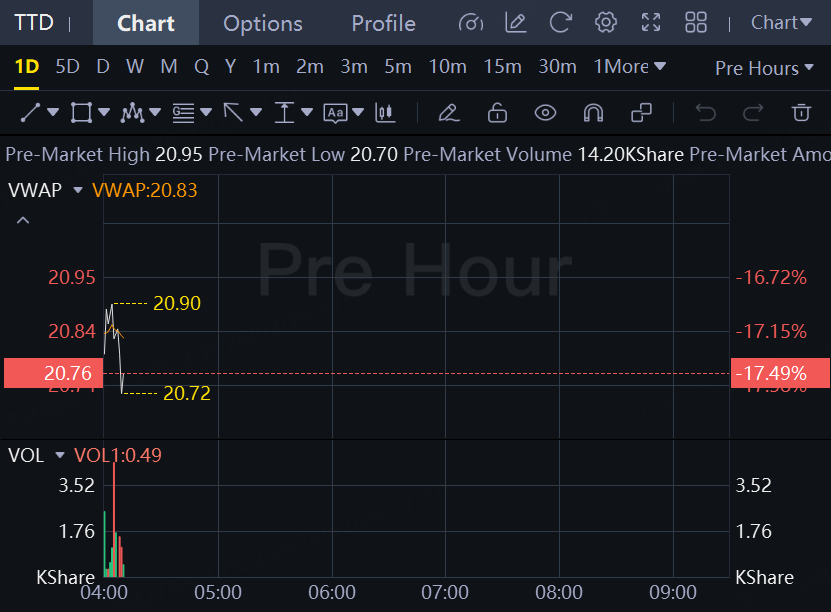Select the trend line drawing tool
Screen dimensions: 831x612
pyautogui.click(x=30, y=113)
